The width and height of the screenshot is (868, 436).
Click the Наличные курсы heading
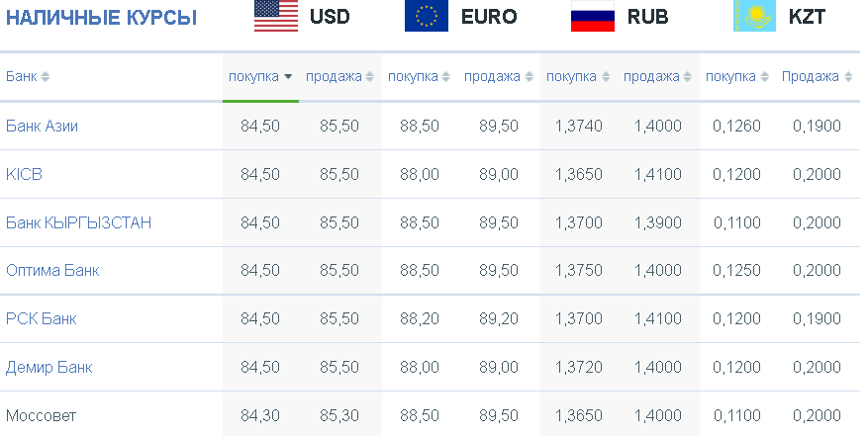click(101, 18)
